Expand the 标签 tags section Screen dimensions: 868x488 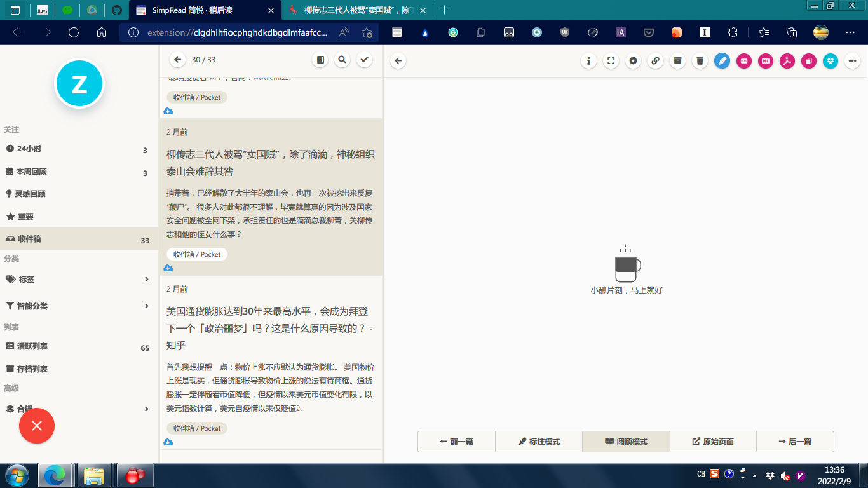[79, 280]
